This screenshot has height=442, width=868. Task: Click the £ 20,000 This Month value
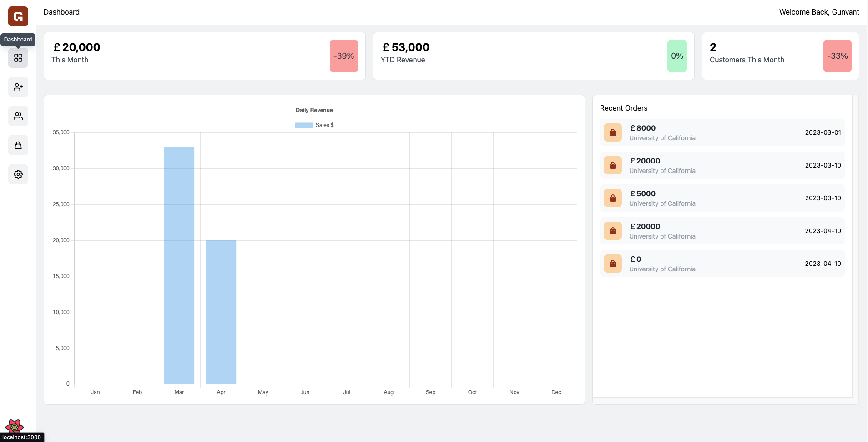click(77, 47)
